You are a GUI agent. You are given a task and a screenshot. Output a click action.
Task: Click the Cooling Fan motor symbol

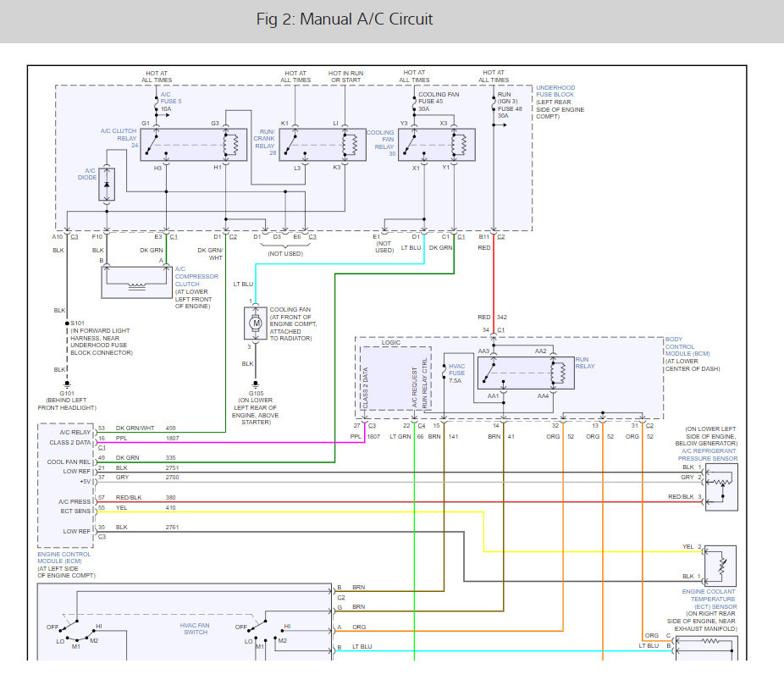256,321
